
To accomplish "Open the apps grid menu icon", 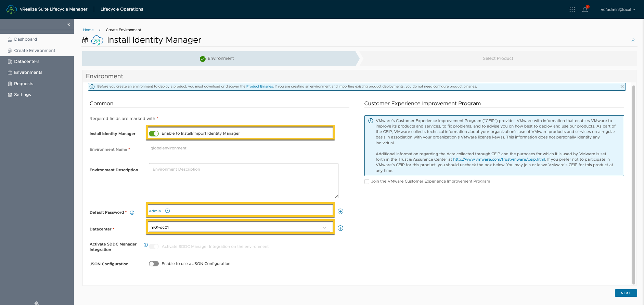I will [x=572, y=10].
